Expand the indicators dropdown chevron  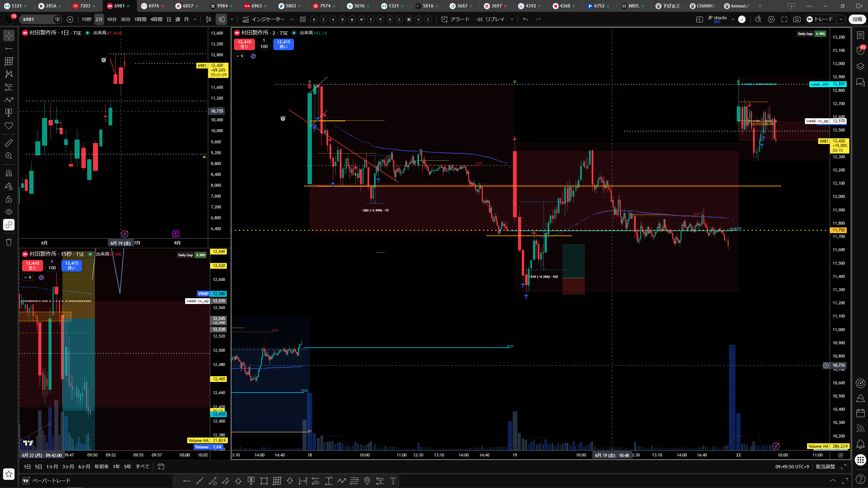tap(292, 19)
